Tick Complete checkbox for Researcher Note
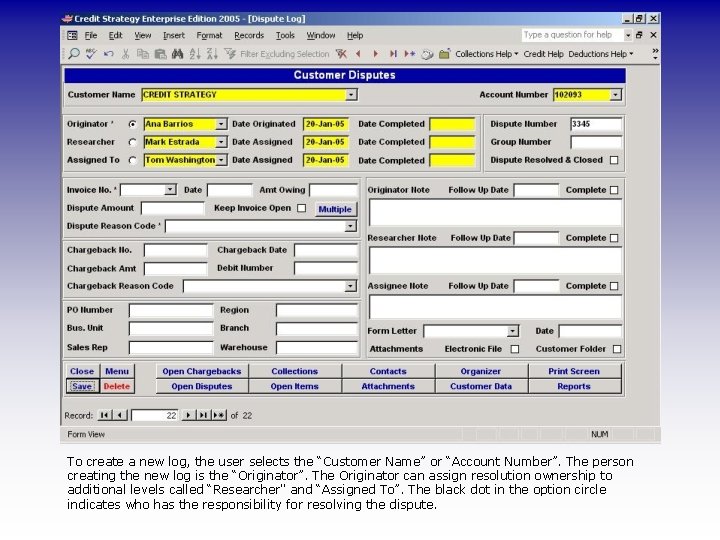 tap(614, 238)
